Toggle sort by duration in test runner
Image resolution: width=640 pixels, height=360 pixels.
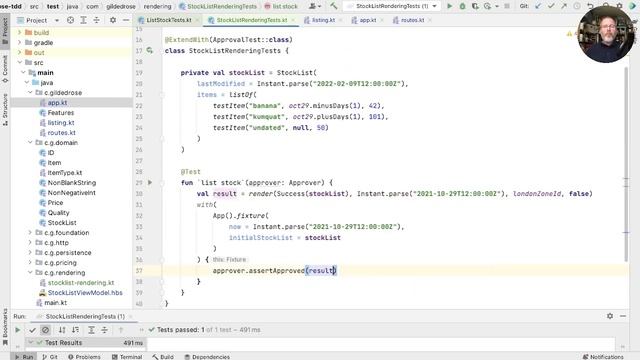[x=76, y=330]
